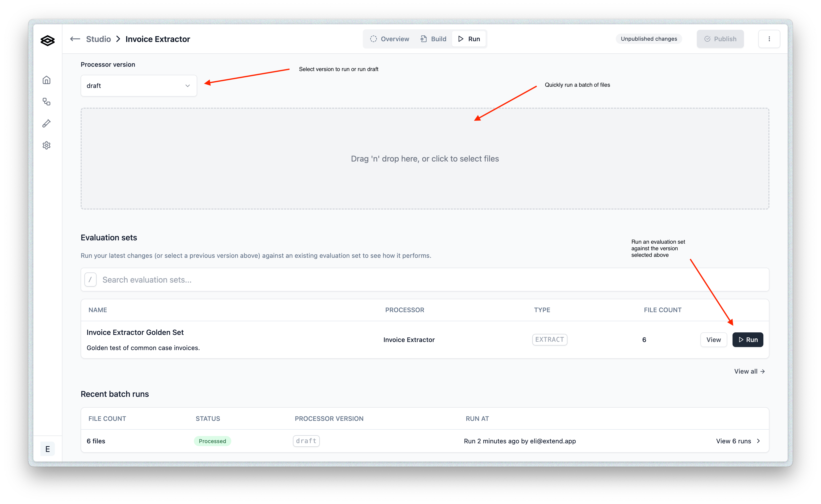Open the Workflows sidebar icon

pos(47,102)
